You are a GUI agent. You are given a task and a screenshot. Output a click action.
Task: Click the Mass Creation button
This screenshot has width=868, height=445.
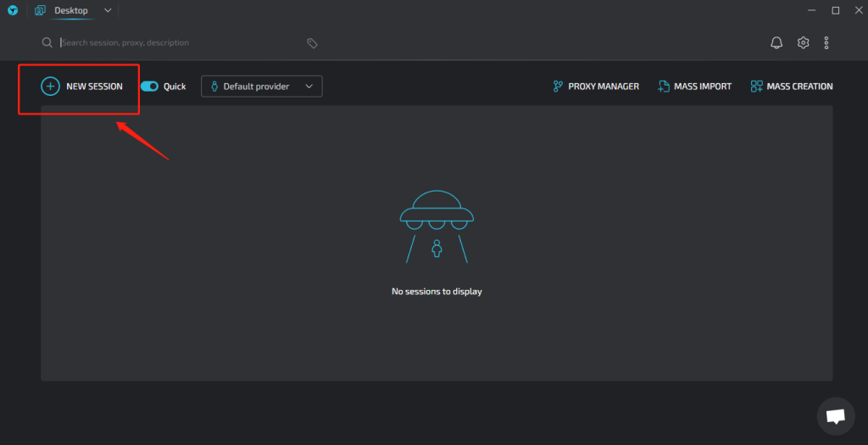tap(792, 86)
